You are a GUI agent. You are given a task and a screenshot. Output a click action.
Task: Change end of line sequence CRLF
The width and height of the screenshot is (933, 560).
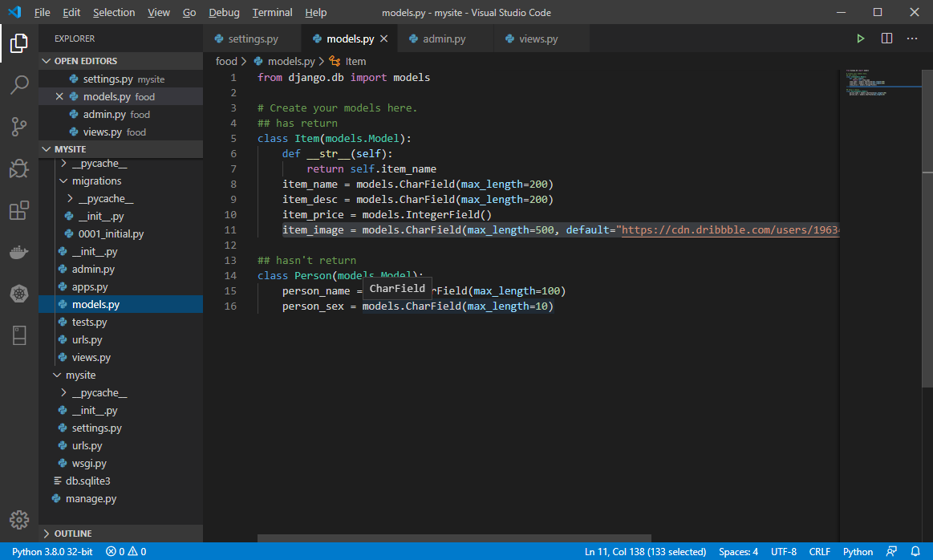[x=819, y=552]
